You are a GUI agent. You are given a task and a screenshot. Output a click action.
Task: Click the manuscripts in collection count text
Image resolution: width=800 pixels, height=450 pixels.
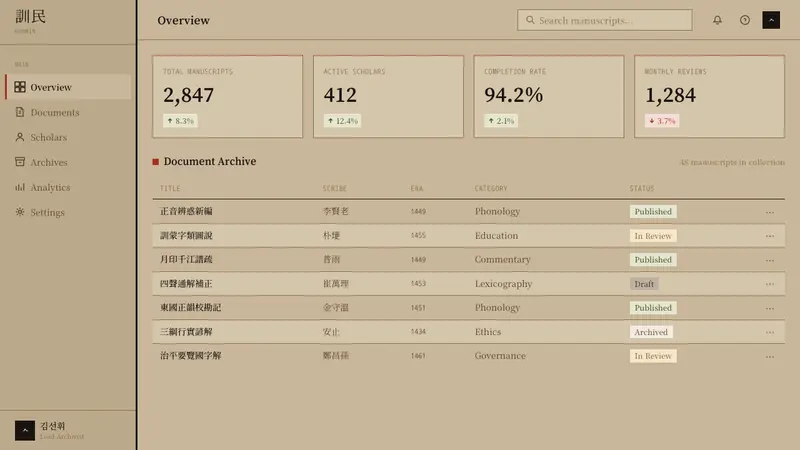tap(732, 162)
